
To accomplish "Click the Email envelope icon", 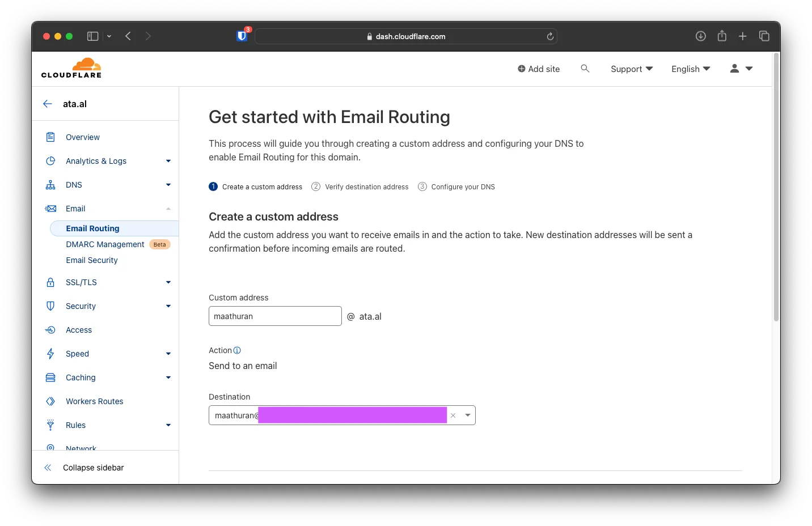I will click(x=50, y=209).
